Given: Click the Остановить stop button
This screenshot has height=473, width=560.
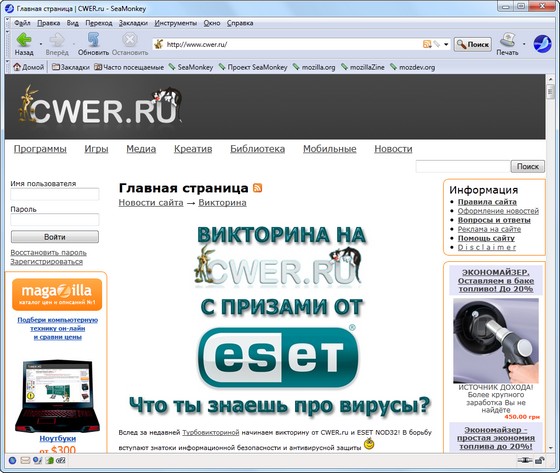Looking at the screenshot, I should 130,44.
